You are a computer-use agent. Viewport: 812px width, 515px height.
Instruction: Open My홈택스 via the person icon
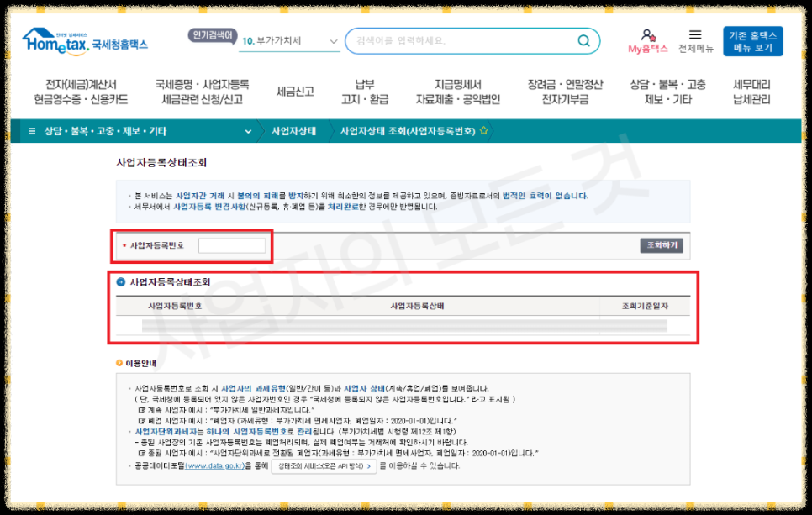point(646,34)
